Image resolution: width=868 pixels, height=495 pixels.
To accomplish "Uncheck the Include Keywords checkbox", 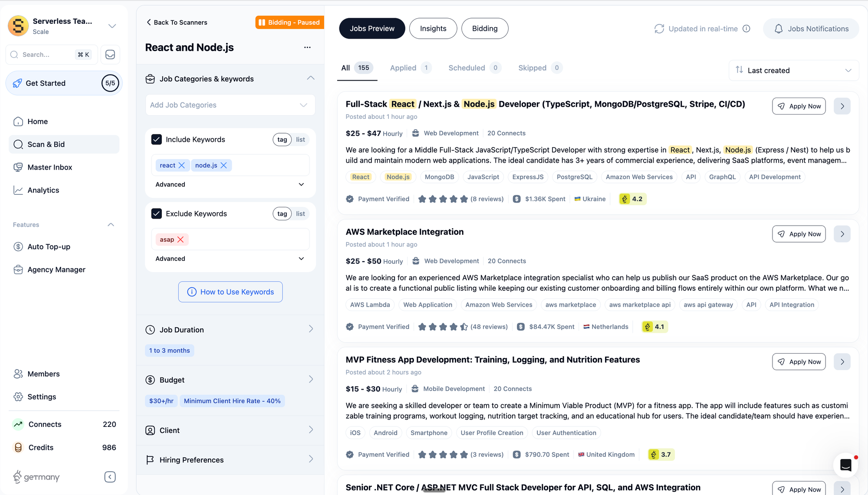I will (157, 139).
